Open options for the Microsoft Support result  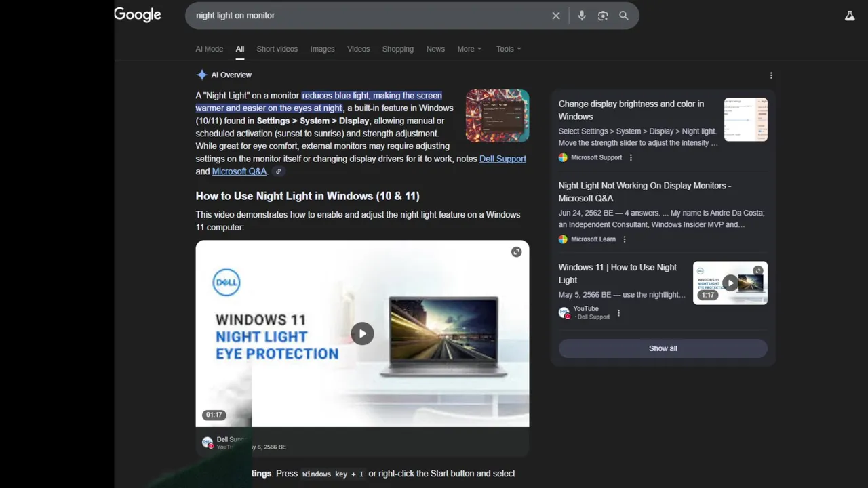coord(631,157)
